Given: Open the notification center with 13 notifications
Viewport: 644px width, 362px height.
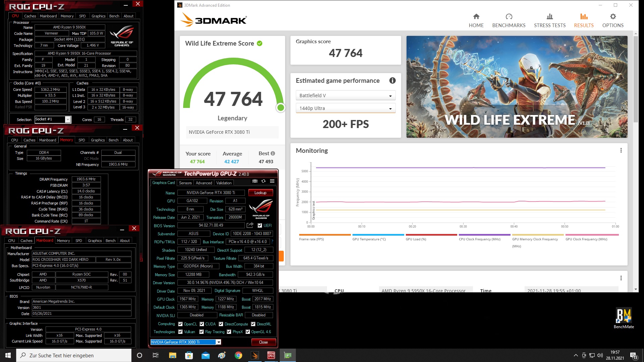Looking at the screenshot, I should 634,355.
